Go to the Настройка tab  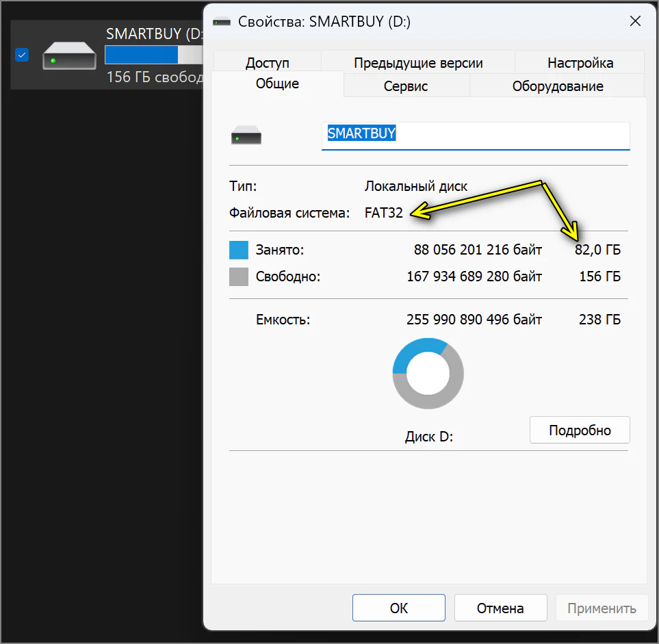(580, 63)
